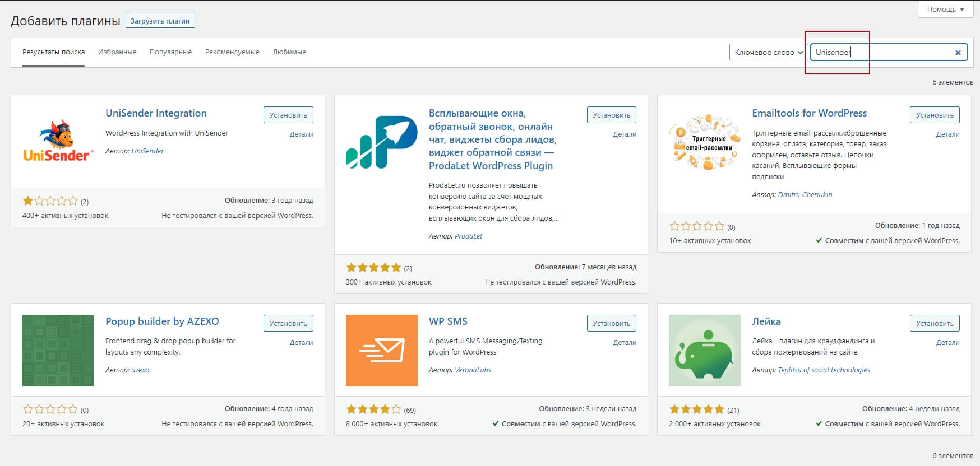
Task: Switch to the Избранные tab
Action: click(x=117, y=52)
